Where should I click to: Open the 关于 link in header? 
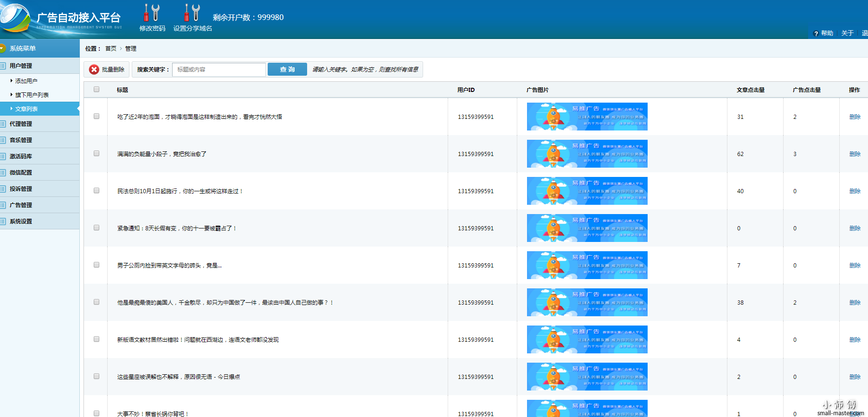point(848,33)
